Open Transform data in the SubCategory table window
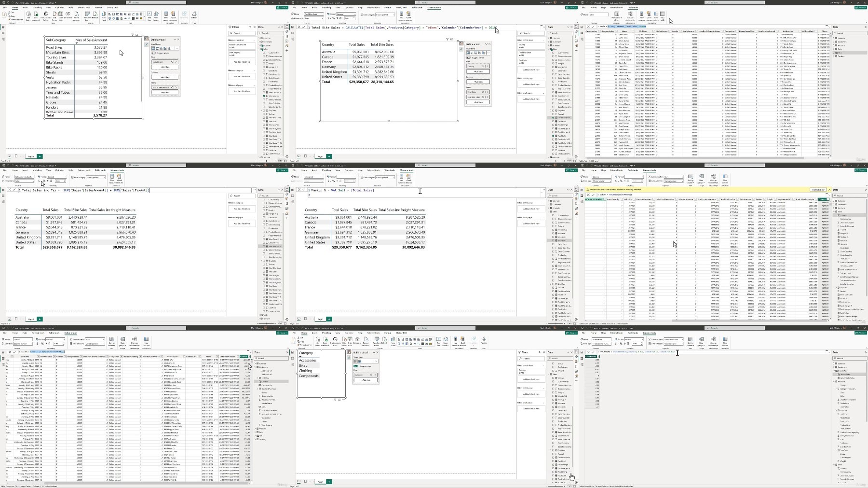The height and width of the screenshot is (488, 868). [87, 16]
